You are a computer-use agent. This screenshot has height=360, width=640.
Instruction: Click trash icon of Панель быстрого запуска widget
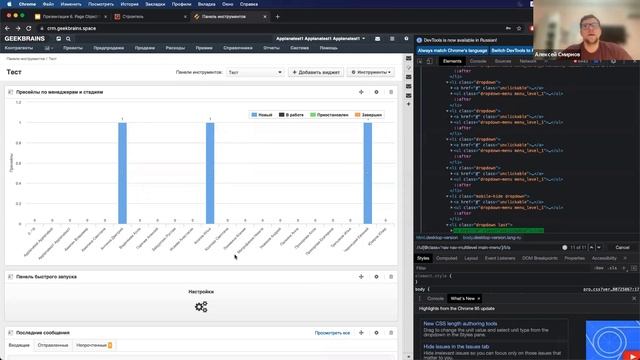pyautogui.click(x=391, y=277)
